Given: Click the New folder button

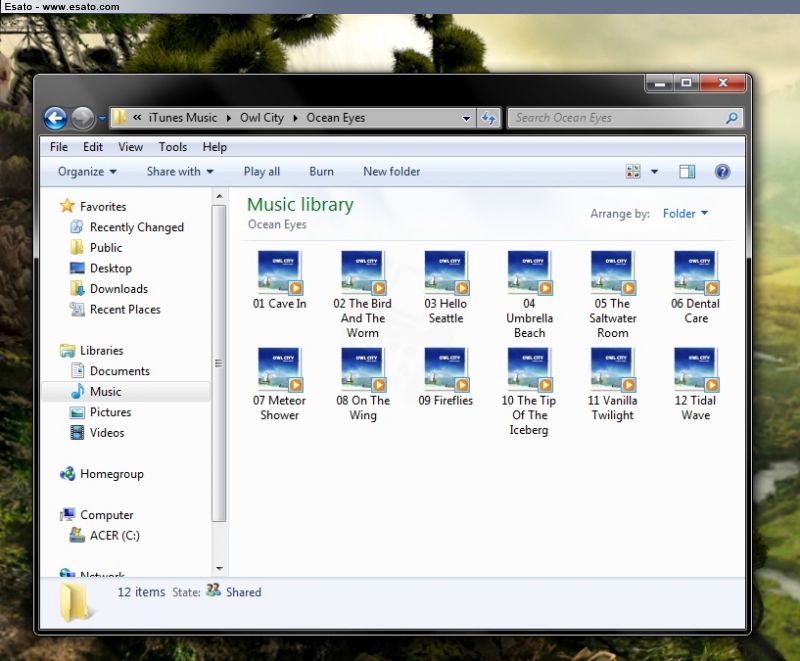Looking at the screenshot, I should coord(392,171).
